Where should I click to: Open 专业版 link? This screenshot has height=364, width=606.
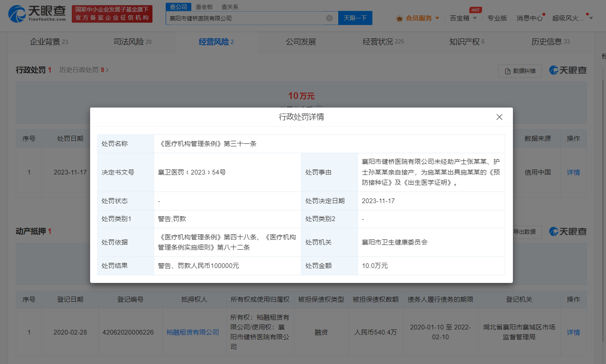[x=497, y=18]
